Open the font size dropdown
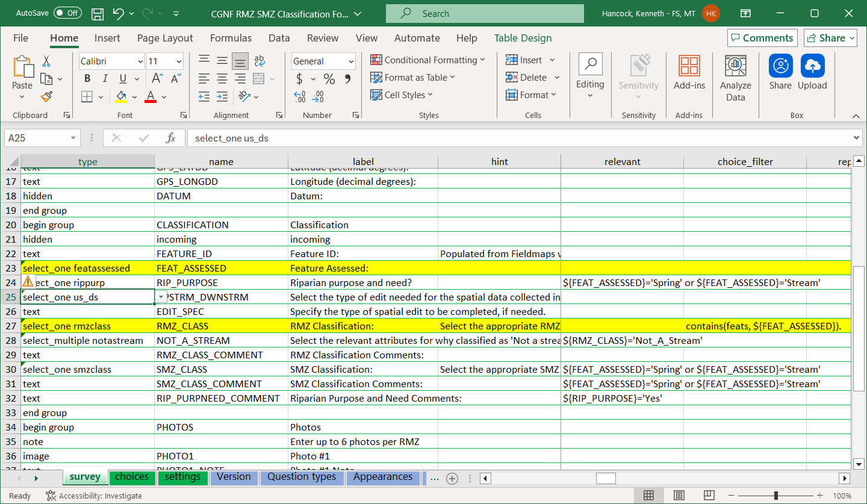 click(x=178, y=61)
